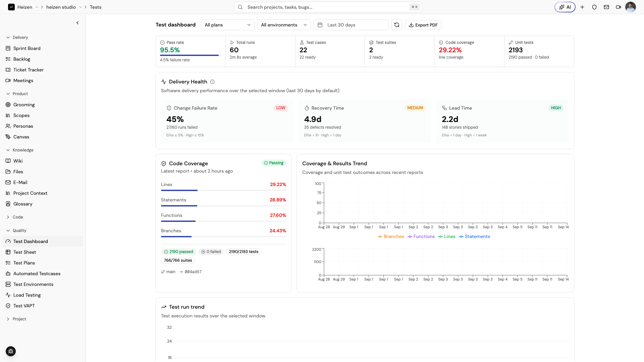644x362 pixels.
Task: Select Test Sheet menu item
Action: tap(43, 252)
